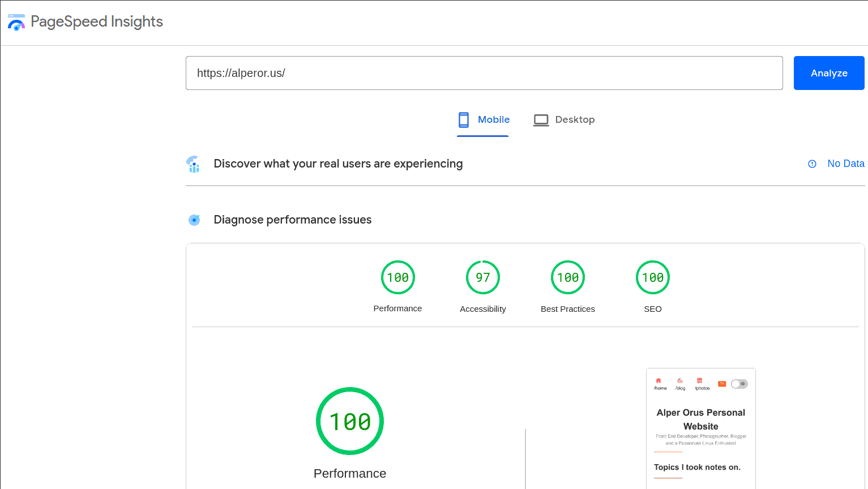Click the theme toggle in the site preview
The height and width of the screenshot is (489, 868).
pyautogui.click(x=739, y=384)
